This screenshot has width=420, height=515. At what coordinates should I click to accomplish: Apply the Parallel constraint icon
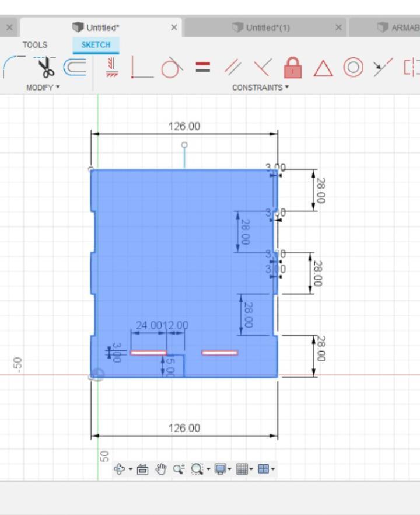(x=233, y=67)
